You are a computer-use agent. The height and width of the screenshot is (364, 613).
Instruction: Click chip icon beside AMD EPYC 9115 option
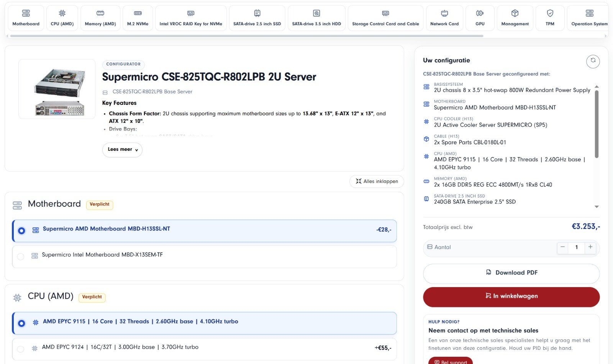click(x=36, y=323)
